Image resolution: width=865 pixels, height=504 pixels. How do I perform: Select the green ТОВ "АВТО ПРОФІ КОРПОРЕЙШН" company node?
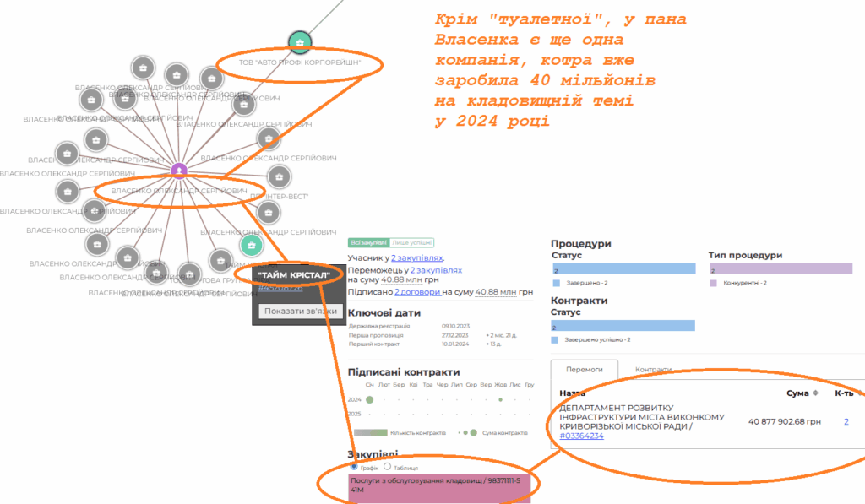point(300,41)
